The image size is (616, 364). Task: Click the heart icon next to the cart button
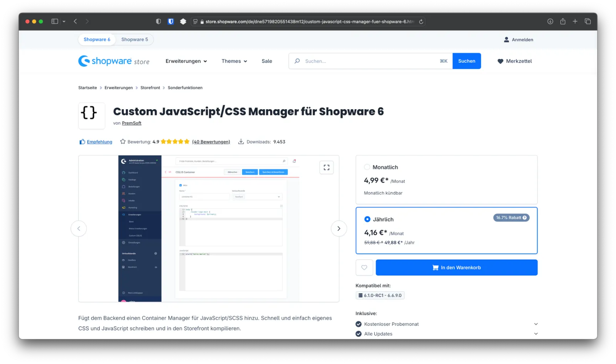coord(364,267)
